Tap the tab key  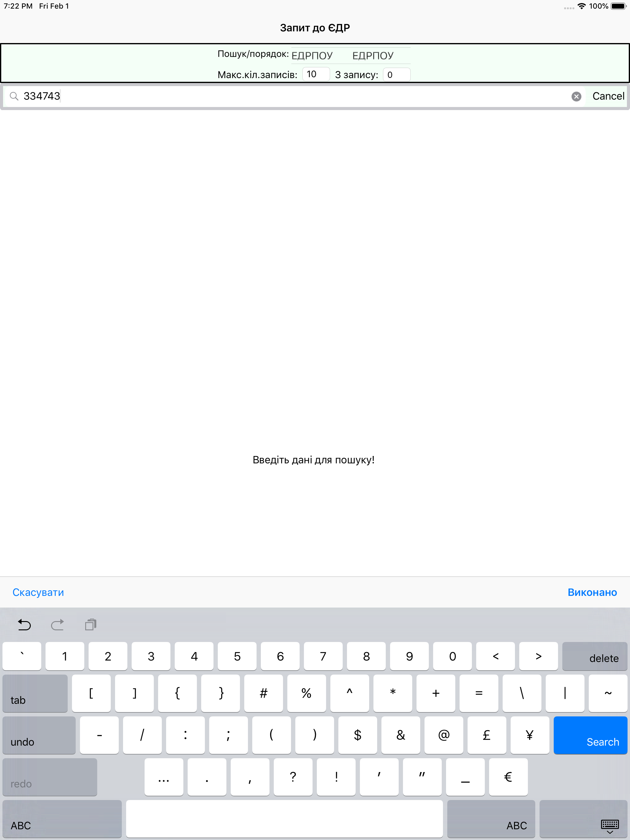tap(35, 693)
